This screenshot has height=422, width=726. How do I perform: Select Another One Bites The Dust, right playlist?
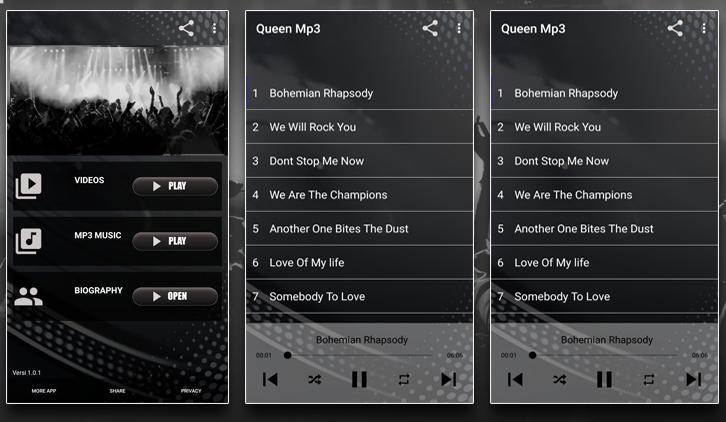(x=604, y=228)
